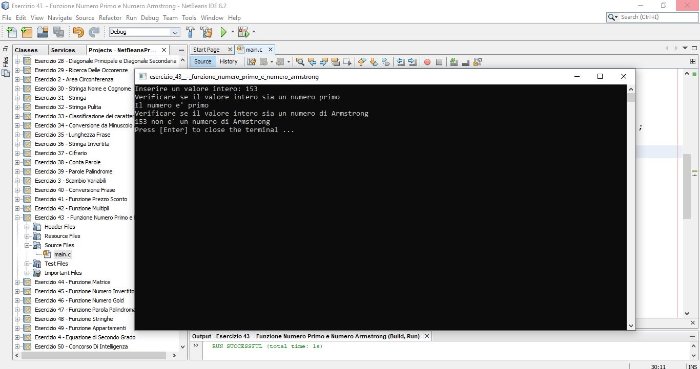Click the console window vertical scrollbar
Viewport: 700px width, 369px height.
coord(631,207)
